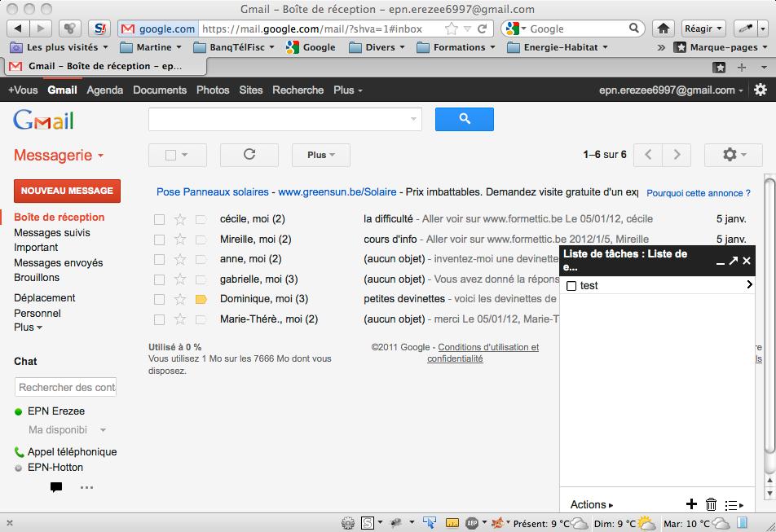Open Google account options gear in black bar

point(761,90)
